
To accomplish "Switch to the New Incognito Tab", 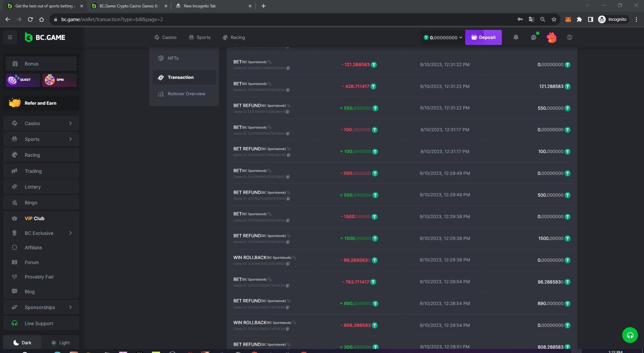I will [x=213, y=6].
